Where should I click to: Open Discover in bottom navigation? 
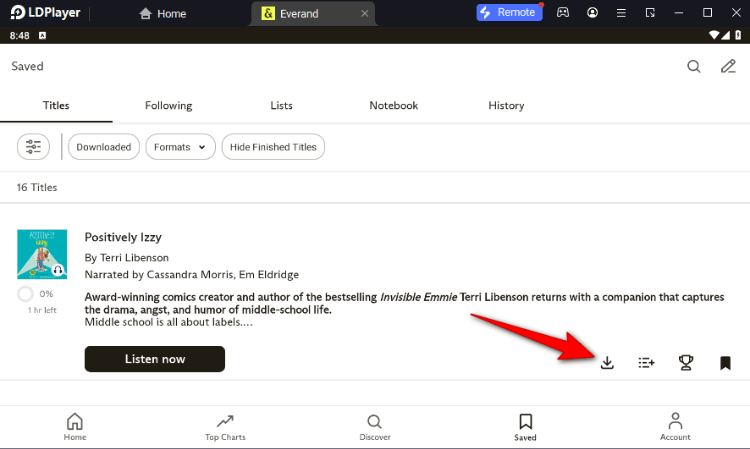point(375,427)
